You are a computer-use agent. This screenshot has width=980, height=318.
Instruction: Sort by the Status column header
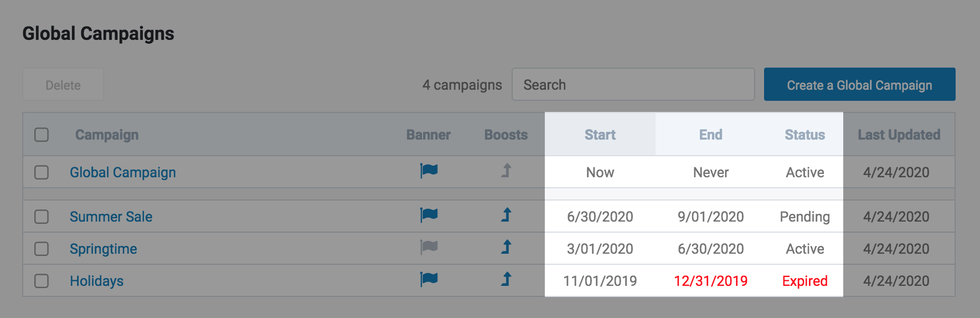click(804, 135)
